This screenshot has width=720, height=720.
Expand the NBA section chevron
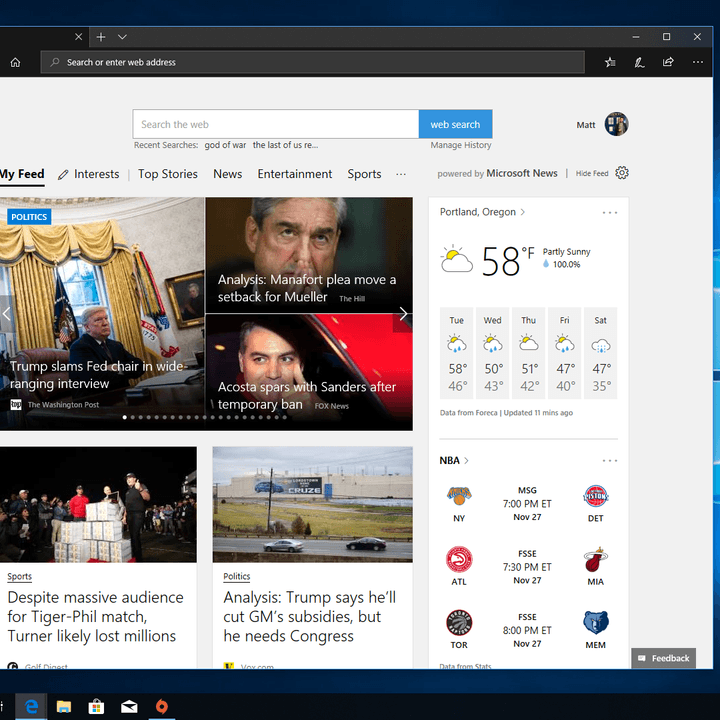[x=467, y=461]
